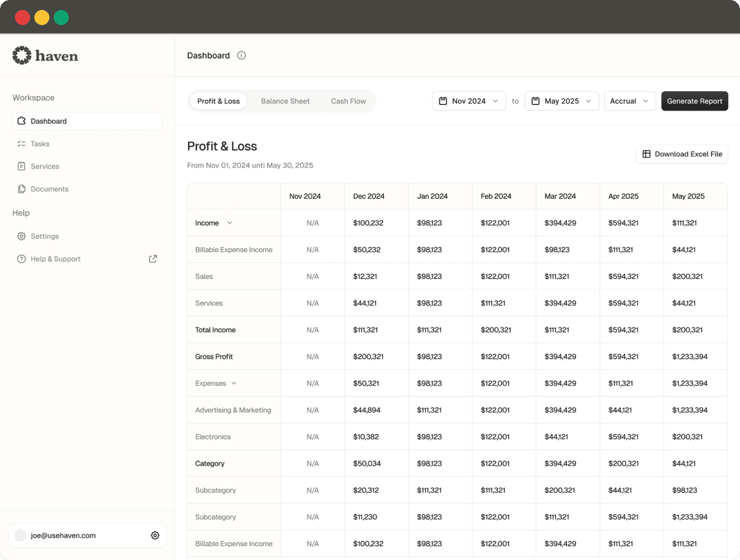Click the Settings gear icon in sidebar

21,236
